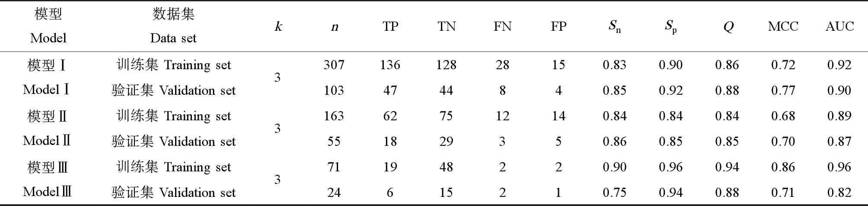Click the Model III row label
The image size is (868, 206).
47,180
